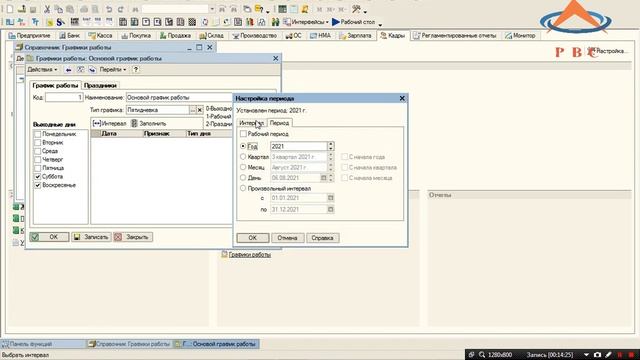
Task: Click the New document icon in top toolbar
Action: (x=10, y=9)
